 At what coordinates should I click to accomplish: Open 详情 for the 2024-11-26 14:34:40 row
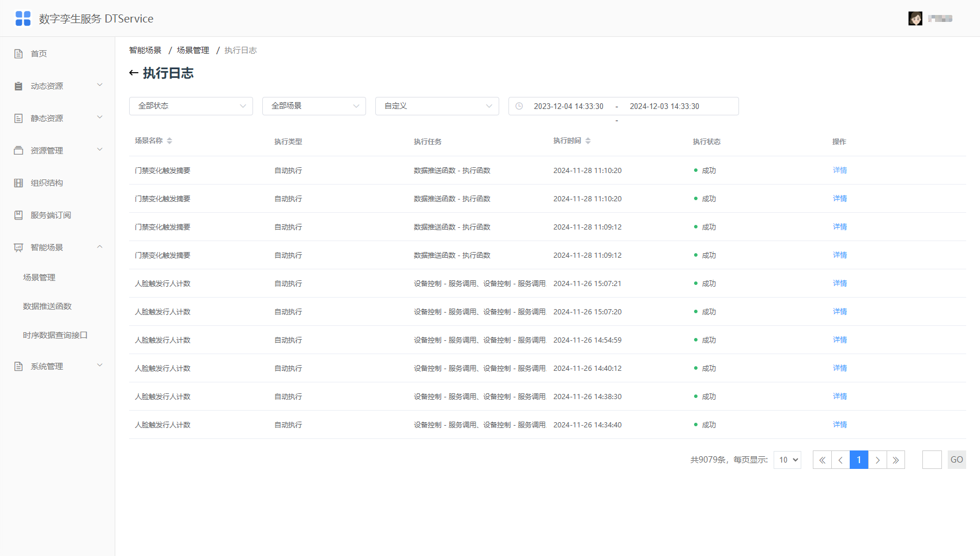(840, 424)
